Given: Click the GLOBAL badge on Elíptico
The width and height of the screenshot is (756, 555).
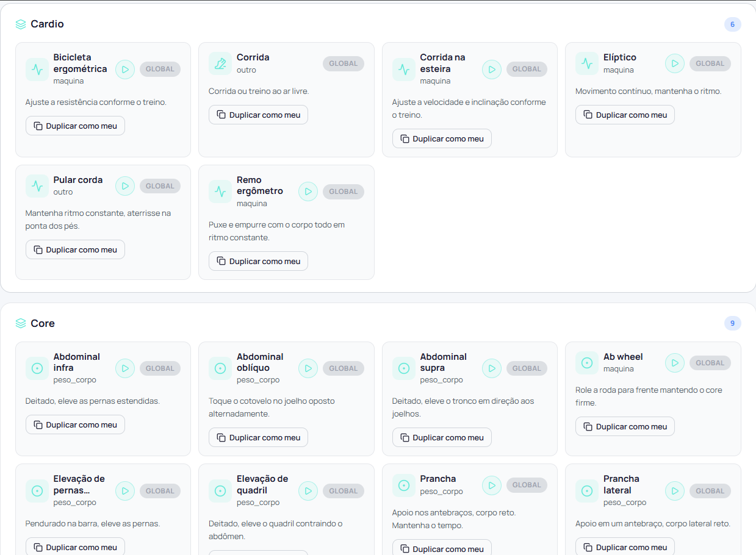Looking at the screenshot, I should coord(710,63).
